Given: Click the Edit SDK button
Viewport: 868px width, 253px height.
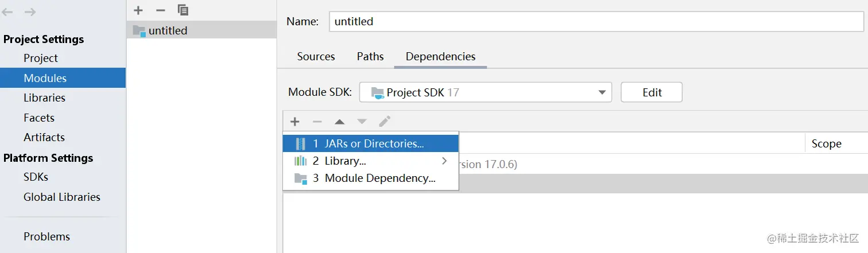Looking at the screenshot, I should [652, 92].
